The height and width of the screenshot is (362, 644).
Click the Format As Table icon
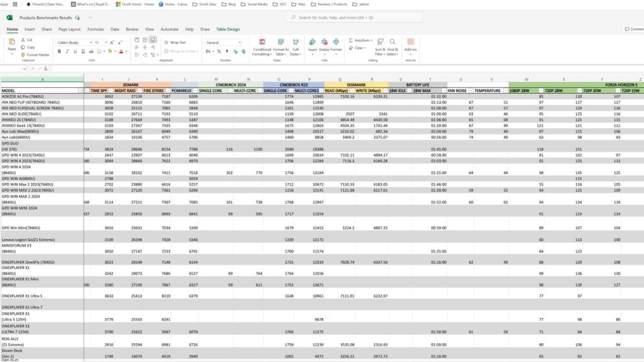(281, 42)
